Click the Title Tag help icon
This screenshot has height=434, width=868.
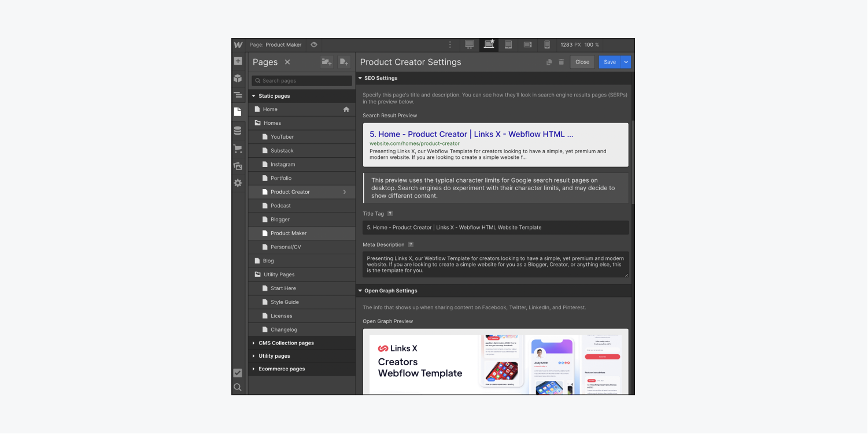coord(390,214)
